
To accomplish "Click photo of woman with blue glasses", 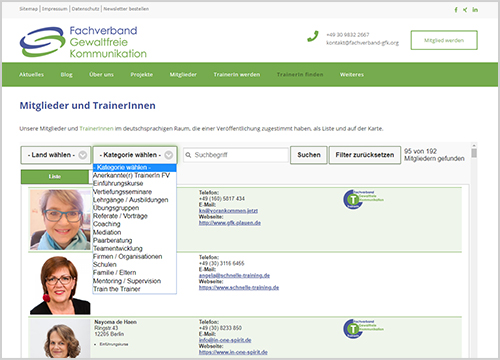I will [x=60, y=220].
